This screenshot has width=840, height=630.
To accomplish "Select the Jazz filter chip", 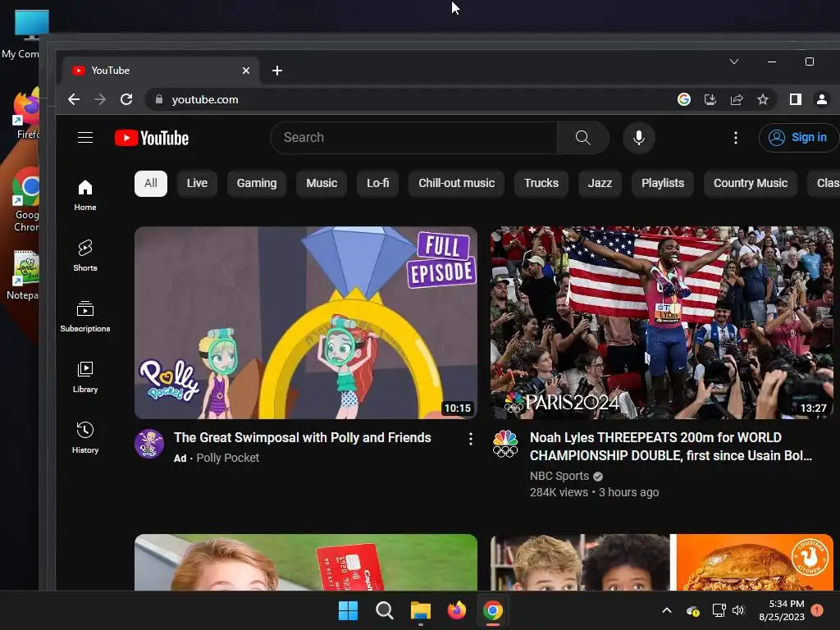I will click(600, 183).
